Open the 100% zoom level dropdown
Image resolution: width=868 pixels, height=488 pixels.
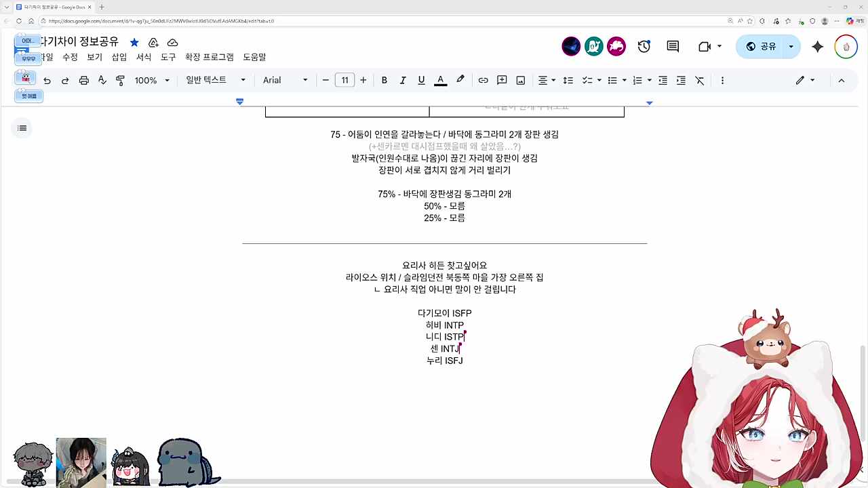(x=153, y=80)
